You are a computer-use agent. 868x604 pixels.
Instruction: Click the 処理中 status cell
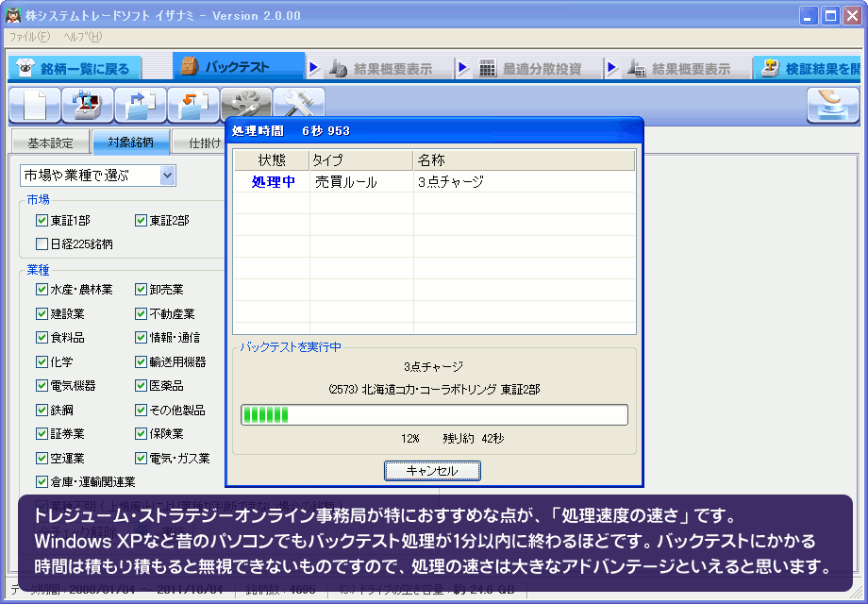point(273,182)
